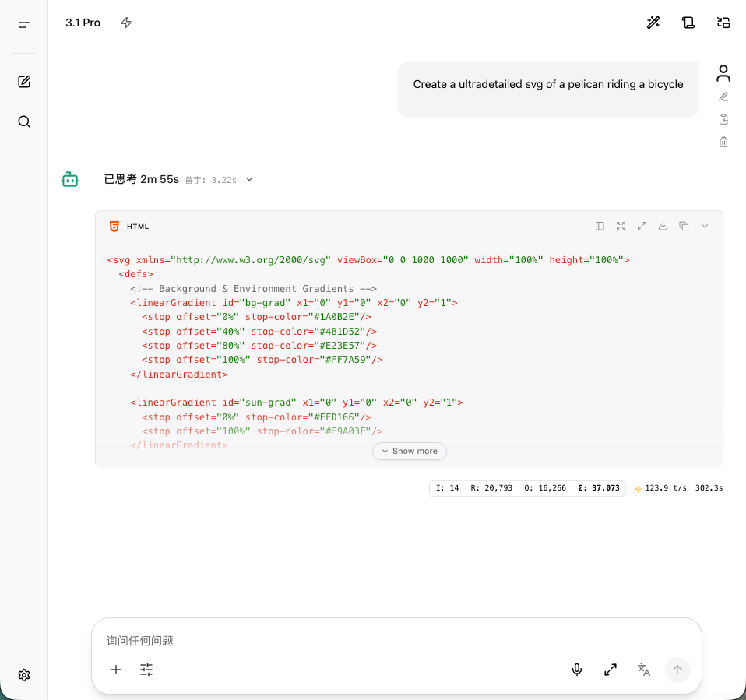Copy the HTML code block

(x=684, y=226)
